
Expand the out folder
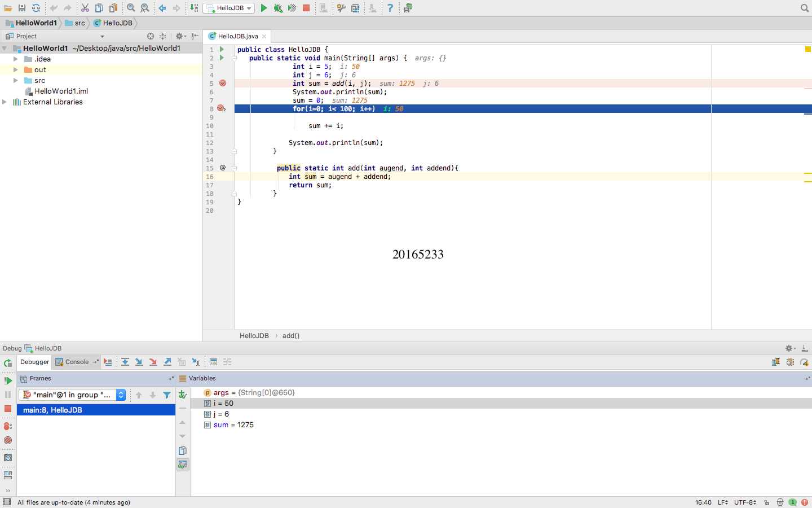[x=16, y=69]
